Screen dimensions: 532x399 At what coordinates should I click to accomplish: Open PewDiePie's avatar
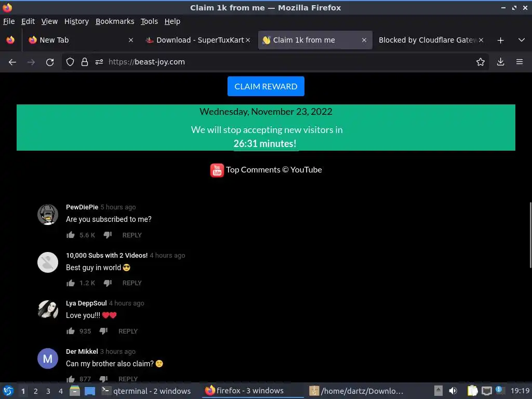[47, 215]
